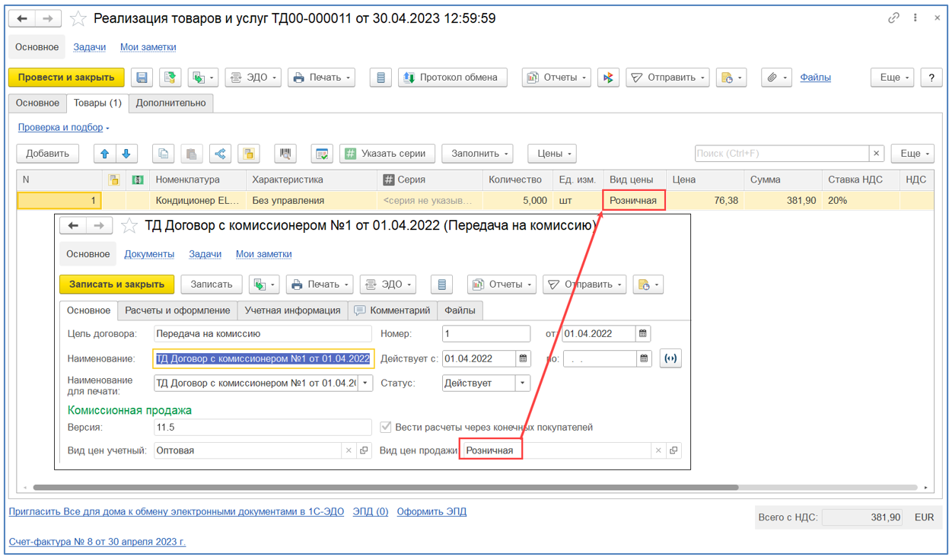The width and height of the screenshot is (949, 560).
Task: Click Записать и закрыть in contract
Action: pyautogui.click(x=117, y=285)
